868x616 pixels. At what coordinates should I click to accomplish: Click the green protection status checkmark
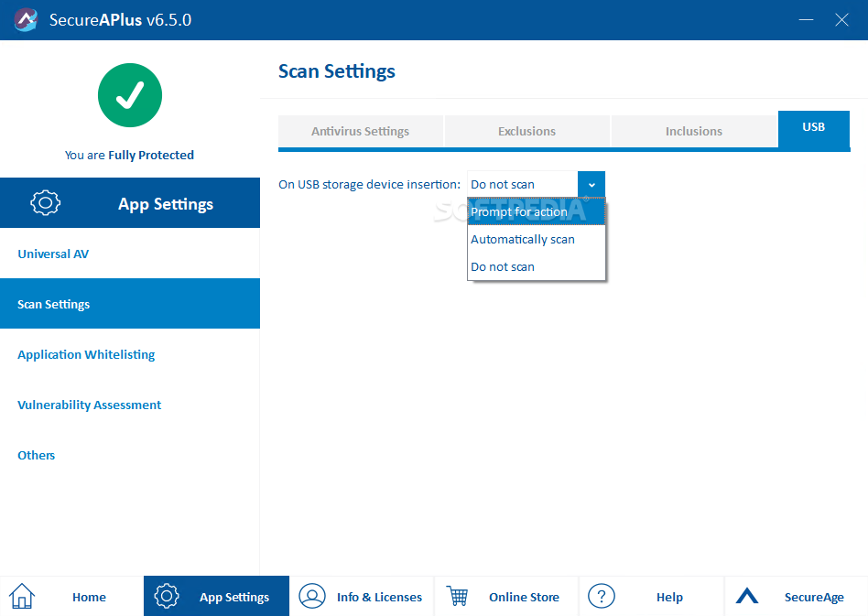130,95
